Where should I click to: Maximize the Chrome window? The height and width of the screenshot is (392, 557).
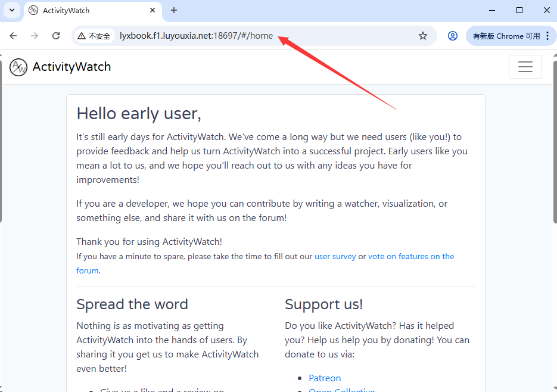pos(519,10)
